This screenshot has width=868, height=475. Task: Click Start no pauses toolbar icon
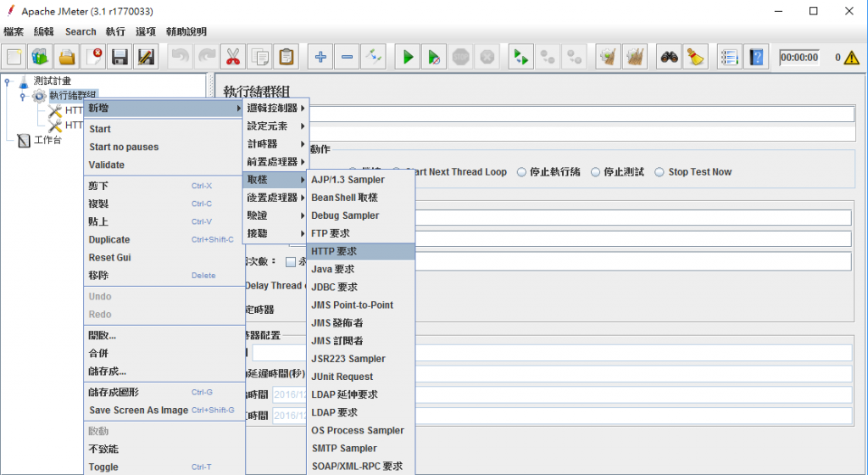coord(435,57)
